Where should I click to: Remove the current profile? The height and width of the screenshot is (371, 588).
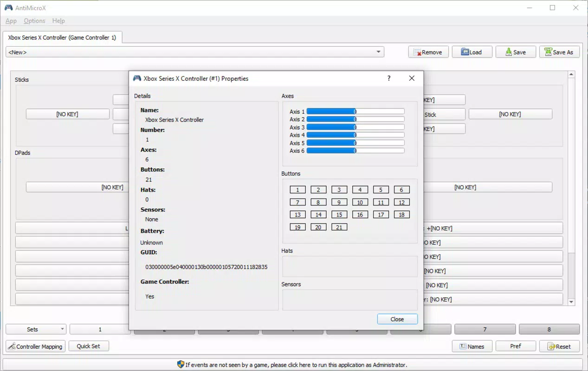(428, 52)
